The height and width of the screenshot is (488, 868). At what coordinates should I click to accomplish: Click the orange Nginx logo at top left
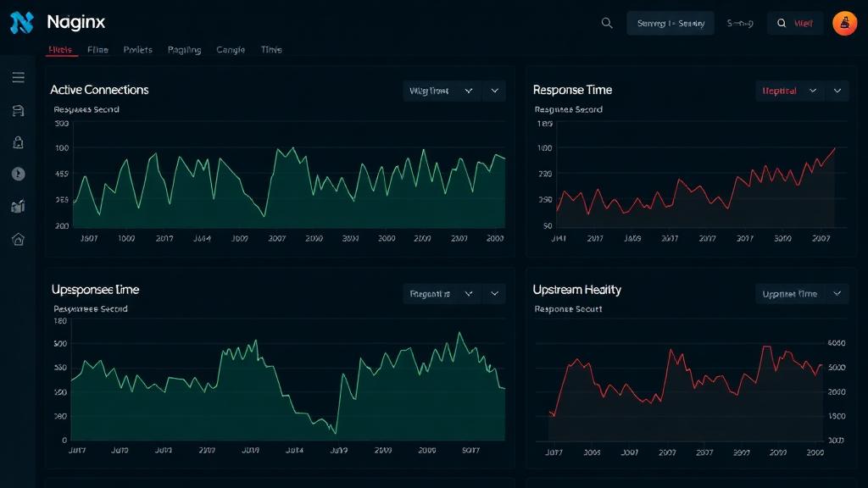point(20,22)
